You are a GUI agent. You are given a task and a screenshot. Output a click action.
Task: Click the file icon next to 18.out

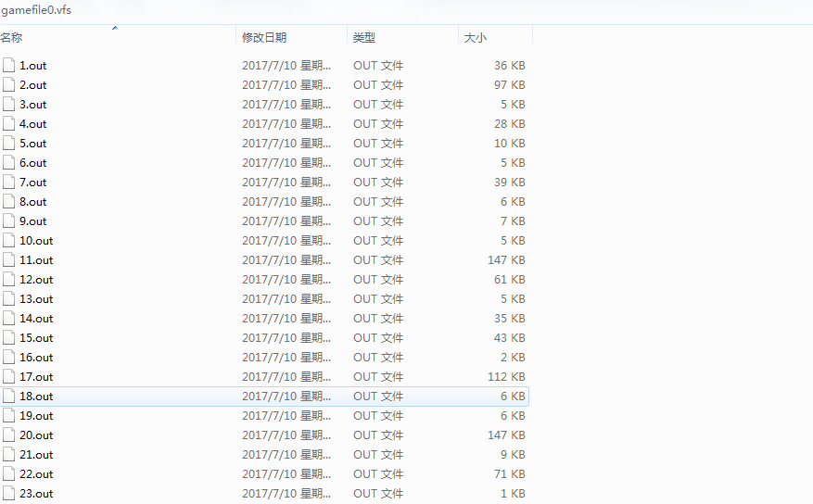[x=8, y=397]
